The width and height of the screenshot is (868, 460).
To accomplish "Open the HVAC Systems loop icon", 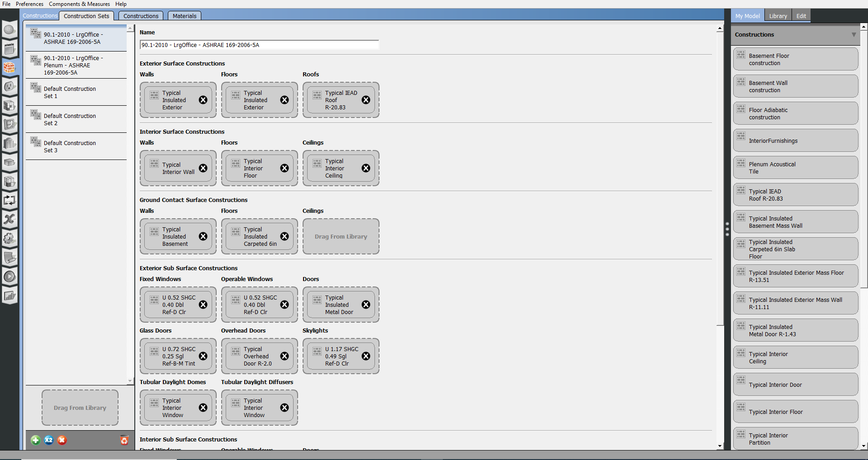I will pyautogui.click(x=10, y=200).
